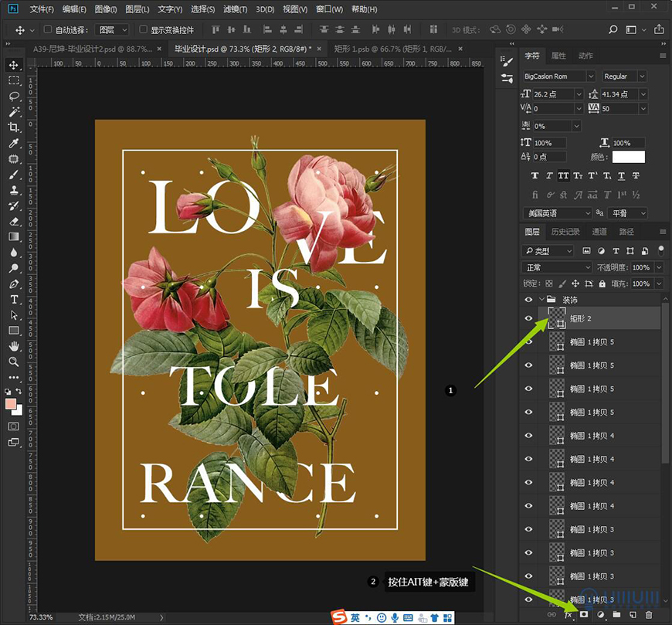Select the Horizontal Type tool
This screenshot has height=625, width=672.
pyautogui.click(x=14, y=299)
